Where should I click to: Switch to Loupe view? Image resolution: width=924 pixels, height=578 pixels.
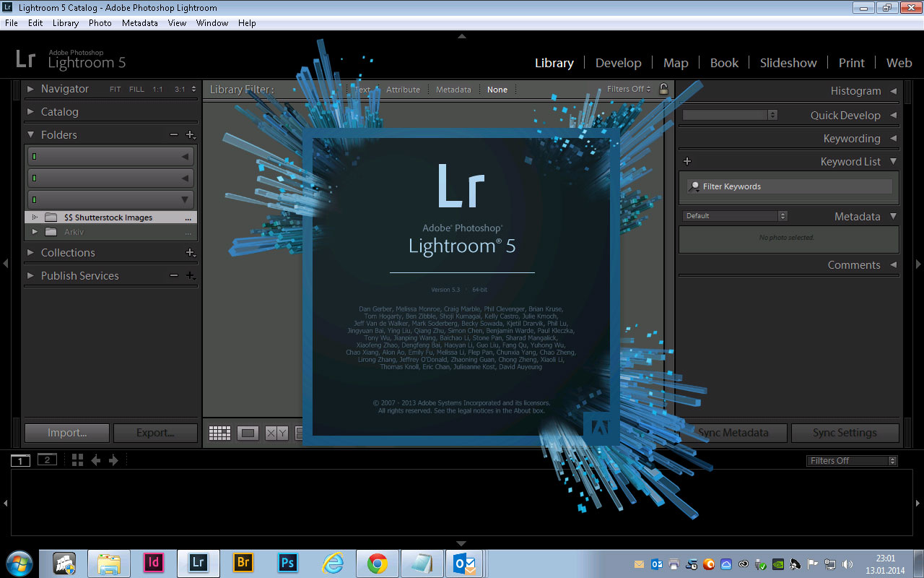click(248, 433)
